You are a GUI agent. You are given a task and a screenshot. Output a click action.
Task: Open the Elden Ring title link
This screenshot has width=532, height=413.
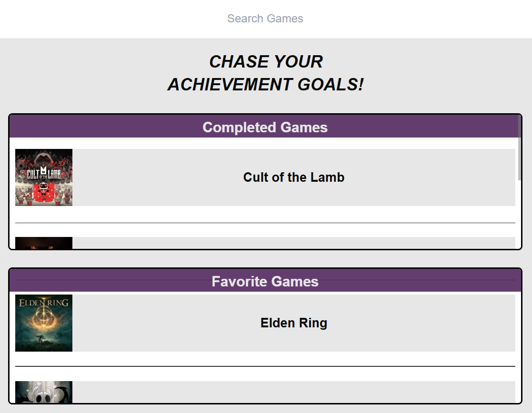coord(293,323)
